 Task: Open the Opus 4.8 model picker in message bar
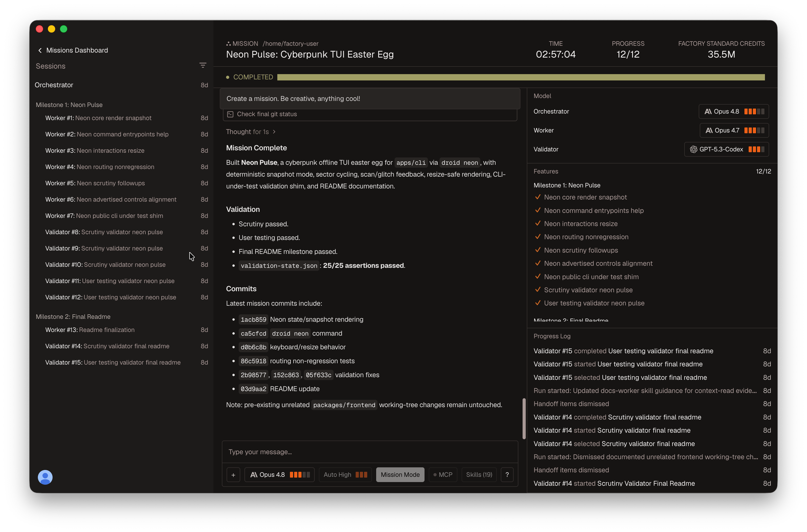pos(279,475)
